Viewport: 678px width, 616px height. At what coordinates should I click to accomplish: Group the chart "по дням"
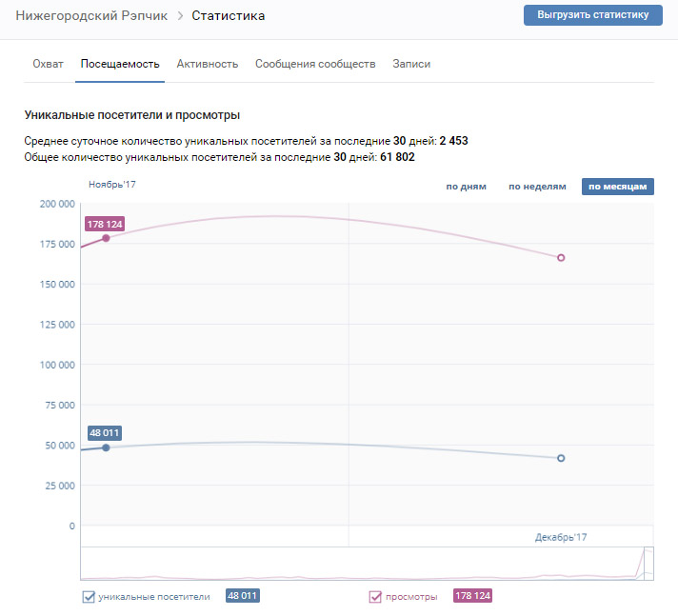tap(466, 187)
